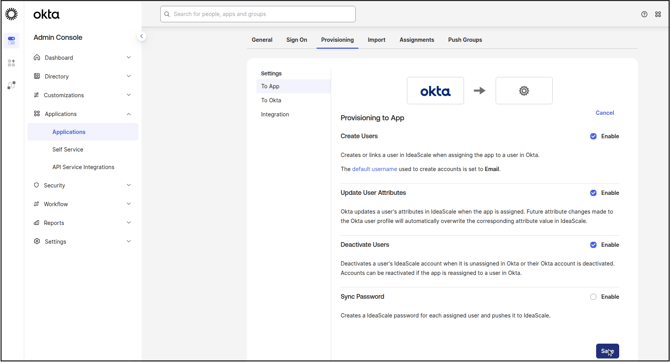Click the Applications grid icon in sidebar
Screen dimensions: 670x362
tap(37, 114)
